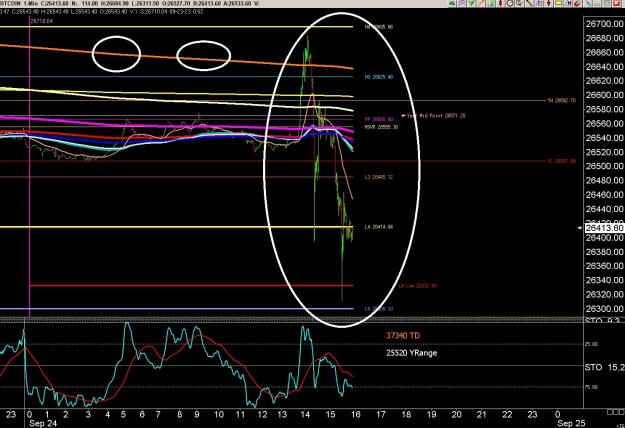Click hour 5 on the time axis
This screenshot has width=625, height=428.
coord(124,414)
